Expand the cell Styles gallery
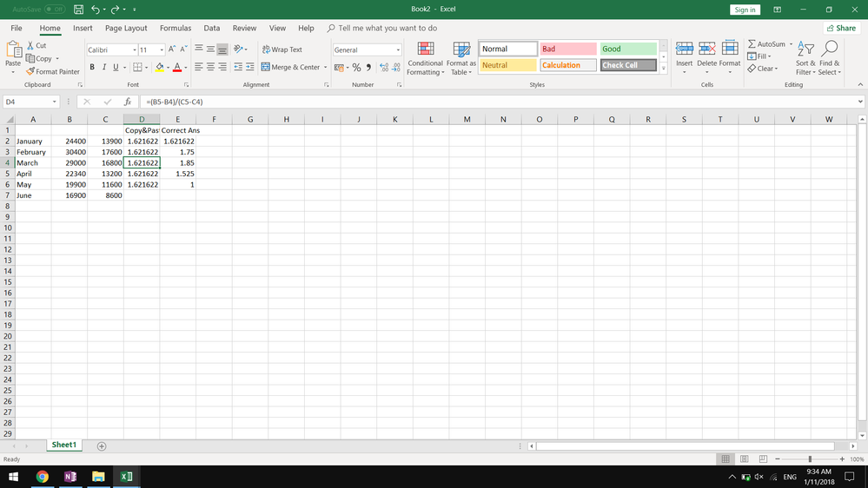This screenshot has height=488, width=868. pos(663,69)
